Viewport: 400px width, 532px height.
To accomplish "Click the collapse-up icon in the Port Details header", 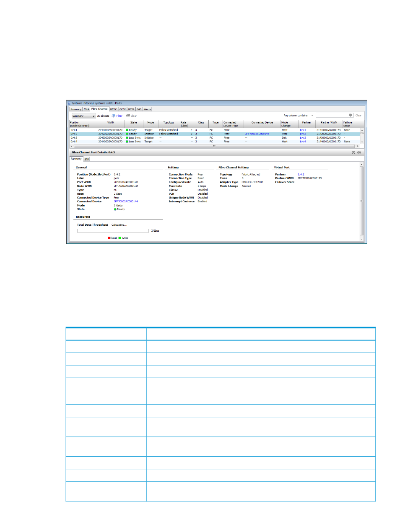I will coord(353,152).
